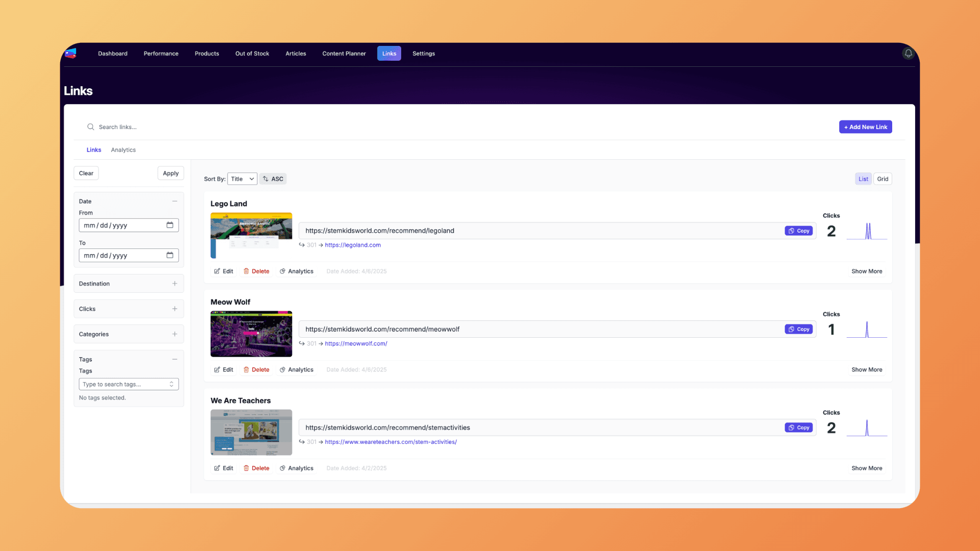980x551 pixels.
Task: Click the calendar icon in the From date field
Action: point(170,225)
